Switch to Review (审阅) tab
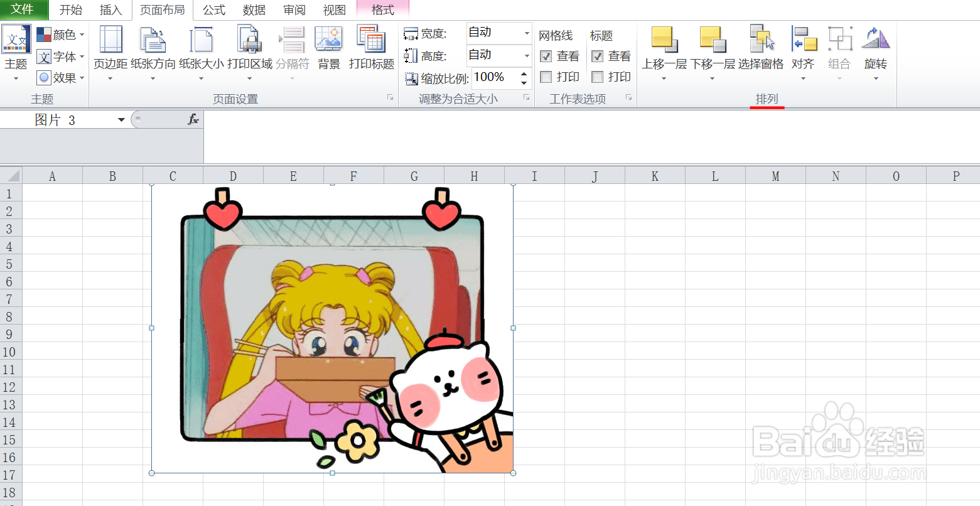Screen dimensions: 980x506 [x=294, y=10]
